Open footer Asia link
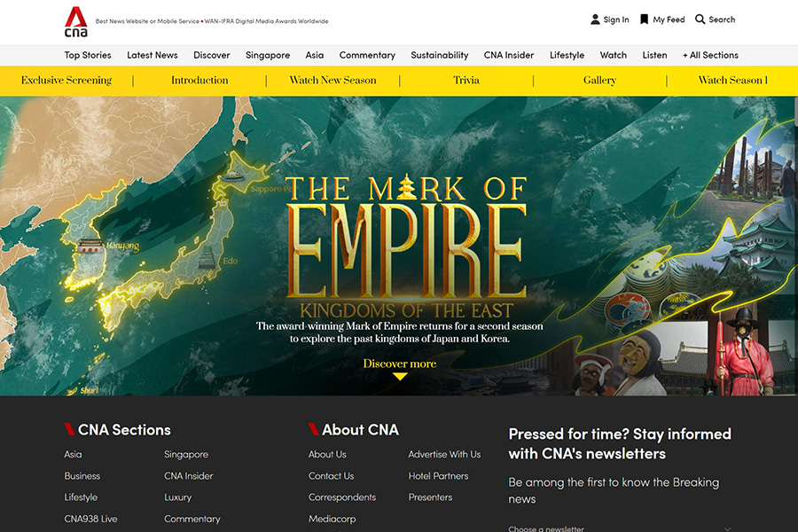Screen dimensions: 798x532 point(73,454)
